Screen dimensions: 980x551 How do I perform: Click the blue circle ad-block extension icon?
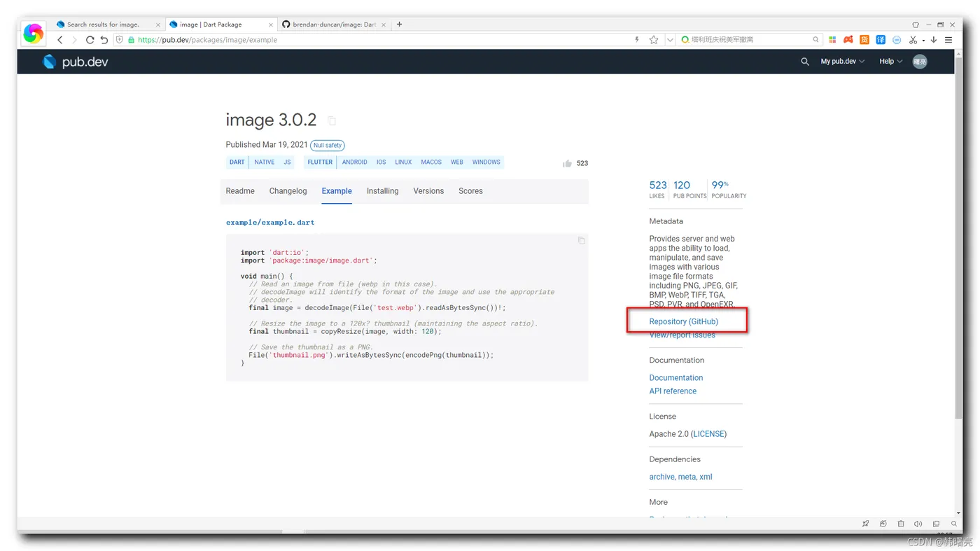(x=897, y=40)
